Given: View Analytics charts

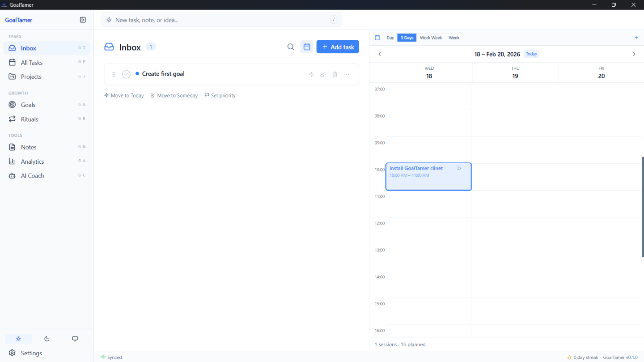Looking at the screenshot, I should tap(47, 161).
